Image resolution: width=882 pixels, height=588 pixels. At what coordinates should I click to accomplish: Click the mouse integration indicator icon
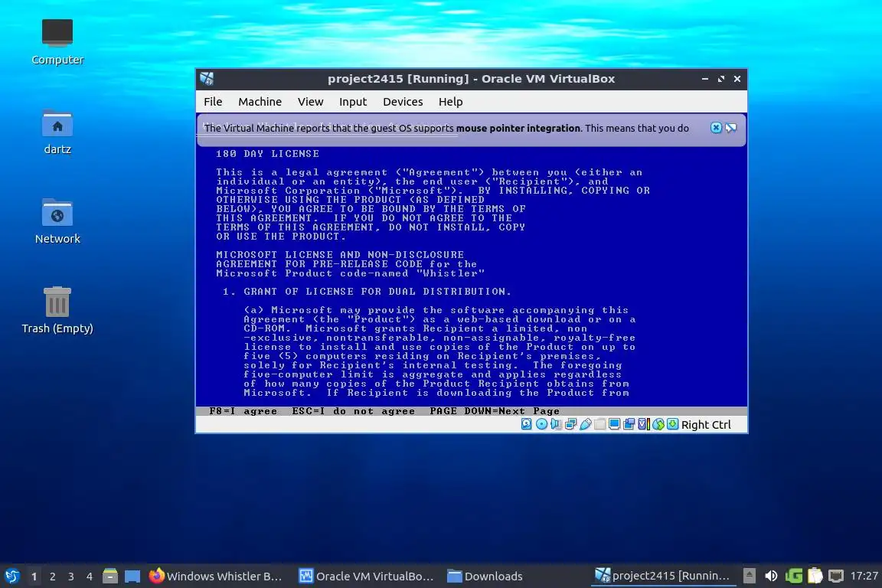(658, 424)
